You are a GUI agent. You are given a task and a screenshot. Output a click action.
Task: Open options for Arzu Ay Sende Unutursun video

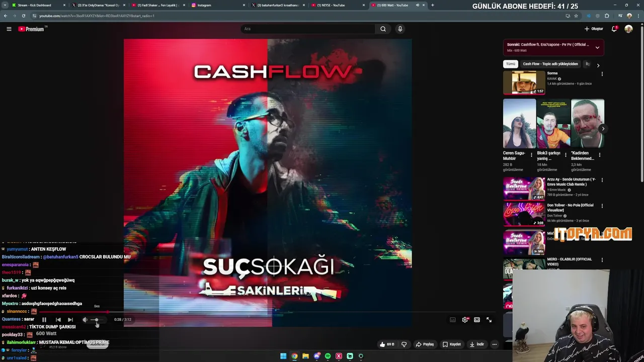pos(602,180)
